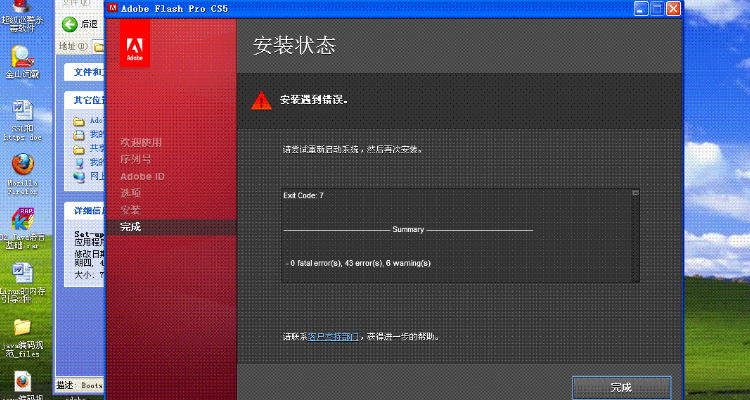Viewport: 750px width, 400px height.
Task: Select the 欢迎使用 step in the sidebar
Action: [x=141, y=143]
